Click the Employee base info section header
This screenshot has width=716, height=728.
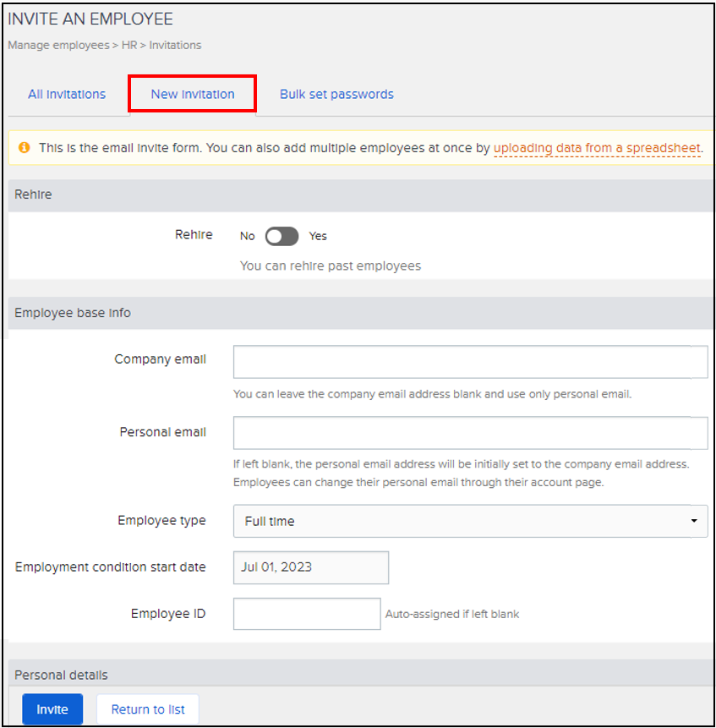coord(73,313)
